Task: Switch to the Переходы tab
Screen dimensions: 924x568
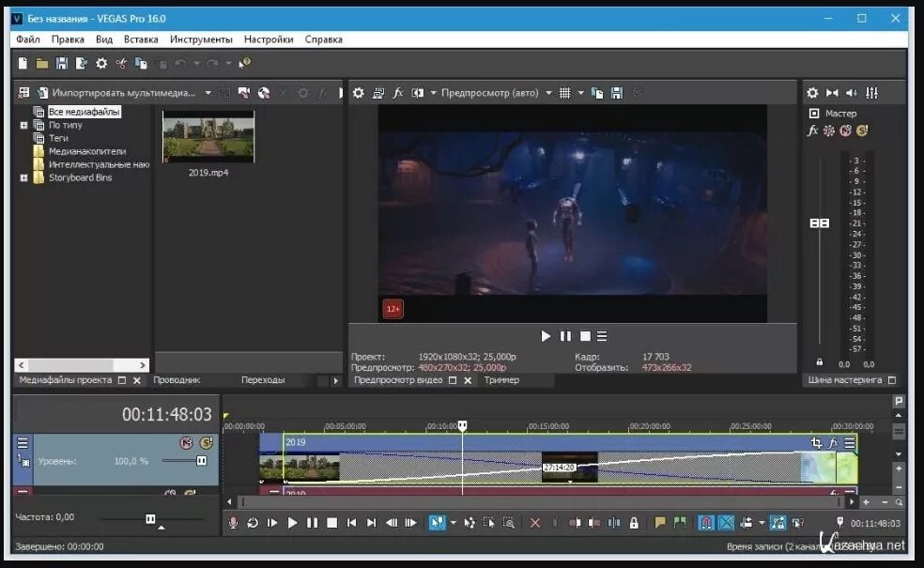Action: pyautogui.click(x=263, y=380)
